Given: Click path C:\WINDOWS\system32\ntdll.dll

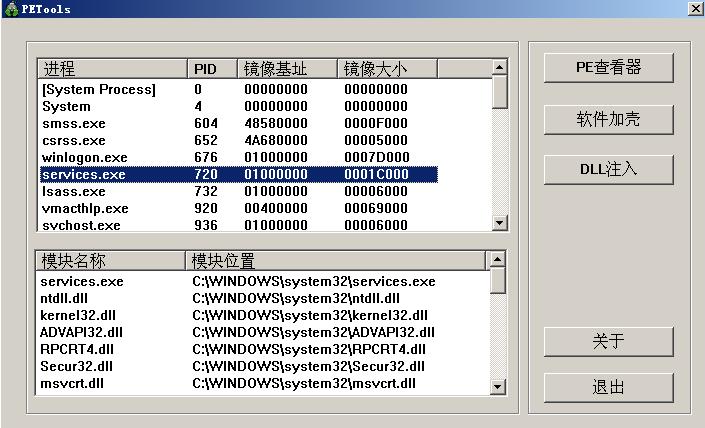Looking at the screenshot, I should [x=296, y=299].
